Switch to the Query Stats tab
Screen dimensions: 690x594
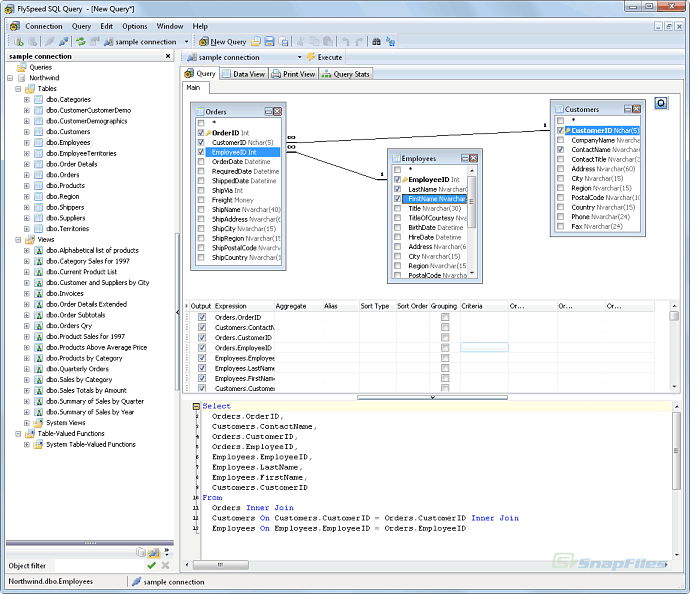coord(346,74)
